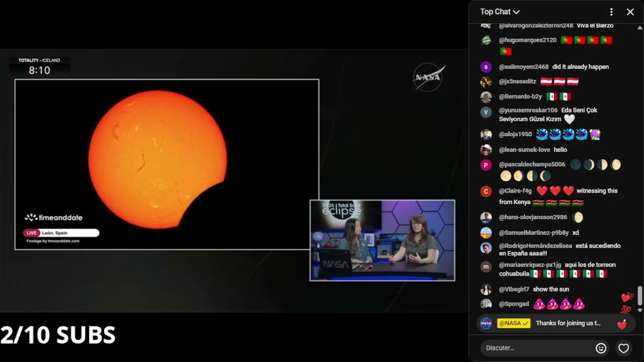
Task: Open @hugomarques2120 username link
Action: click(x=528, y=40)
